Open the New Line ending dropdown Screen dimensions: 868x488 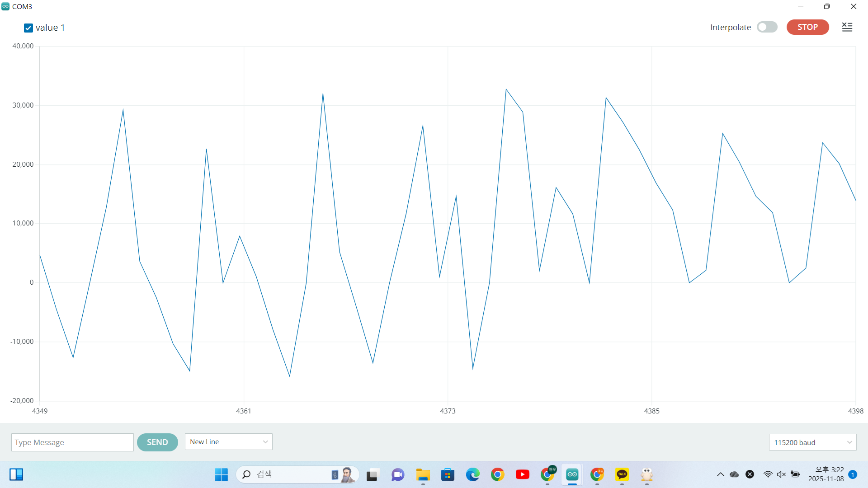pyautogui.click(x=228, y=442)
